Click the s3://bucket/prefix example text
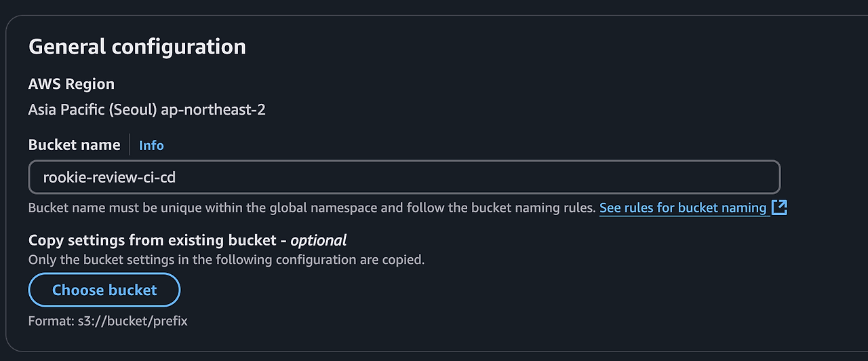868x361 pixels. tap(132, 321)
